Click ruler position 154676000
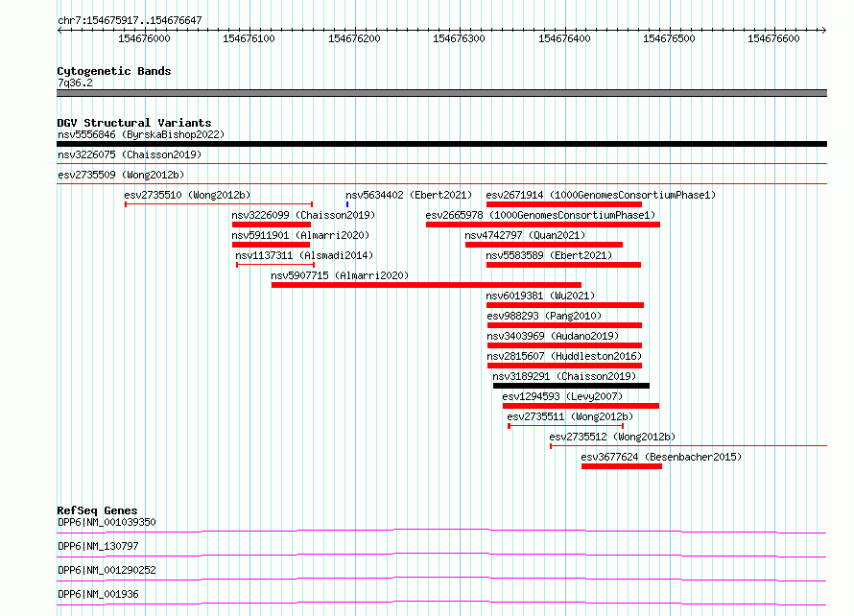 click(x=144, y=38)
